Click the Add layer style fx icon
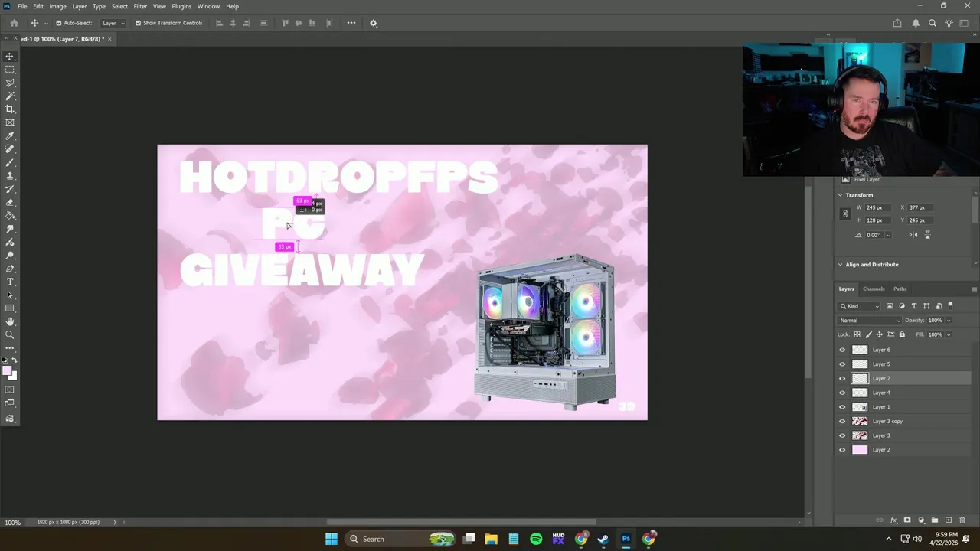Image resolution: width=980 pixels, height=551 pixels. point(893,520)
